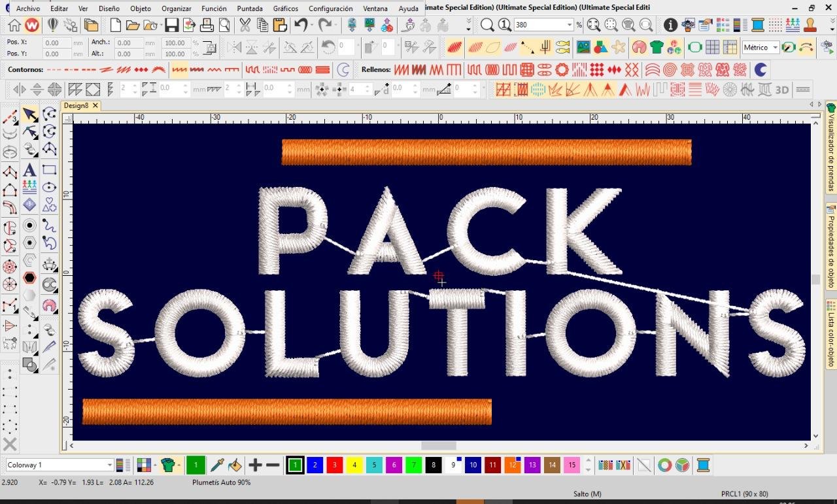Toggle the 3D stitch effect button
837x504 pixels.
[782, 90]
